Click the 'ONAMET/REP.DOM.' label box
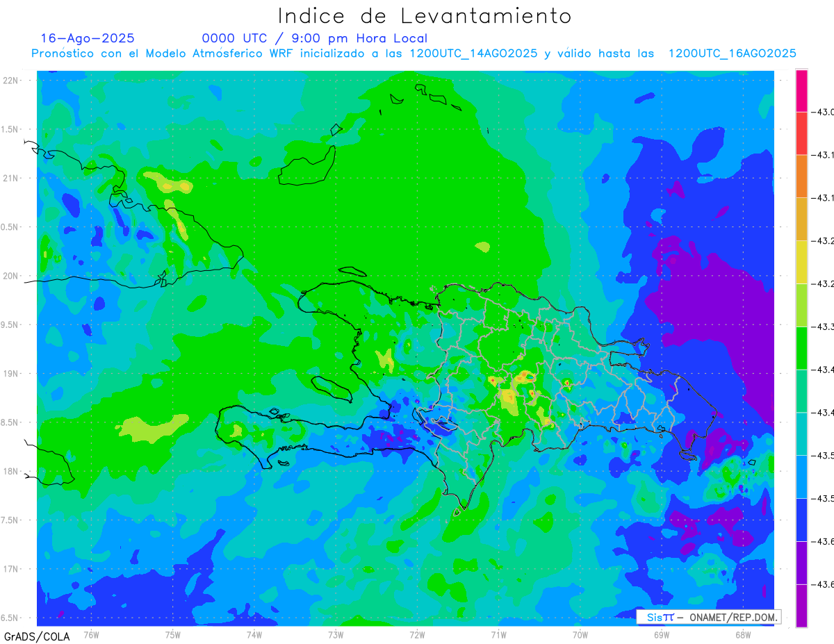The width and height of the screenshot is (834, 644). click(709, 617)
